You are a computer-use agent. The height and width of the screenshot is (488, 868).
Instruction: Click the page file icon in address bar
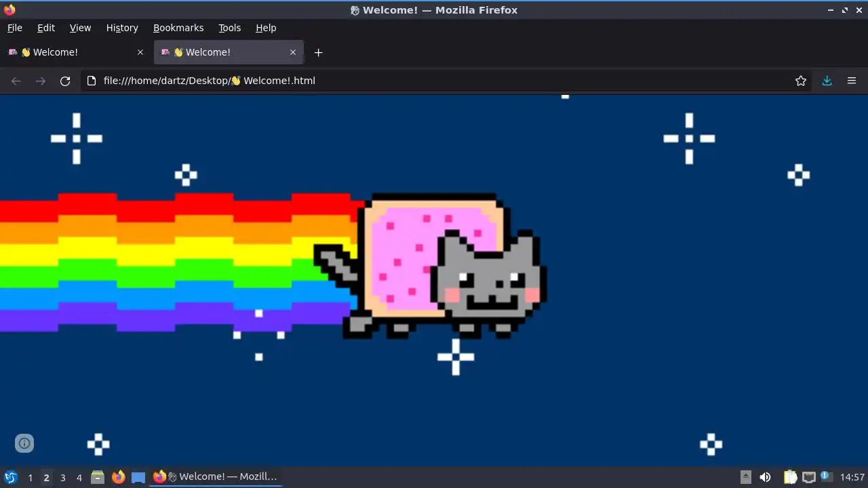click(92, 81)
